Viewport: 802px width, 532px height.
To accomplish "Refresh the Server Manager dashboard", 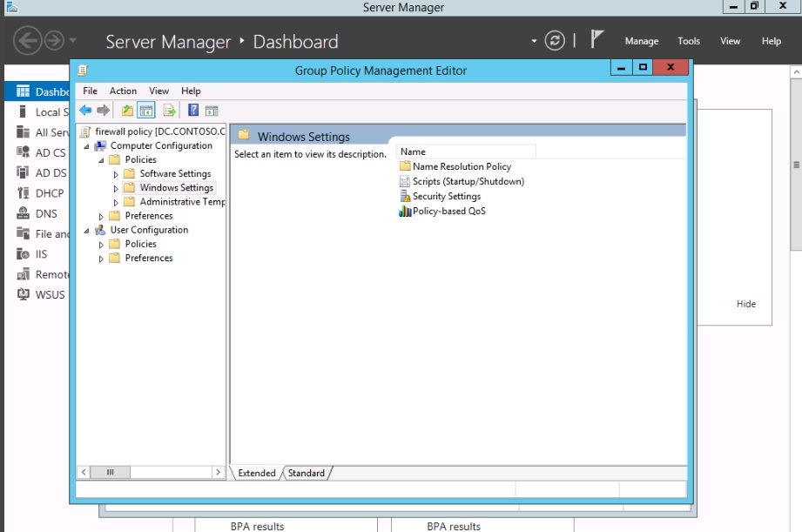I will [555, 40].
